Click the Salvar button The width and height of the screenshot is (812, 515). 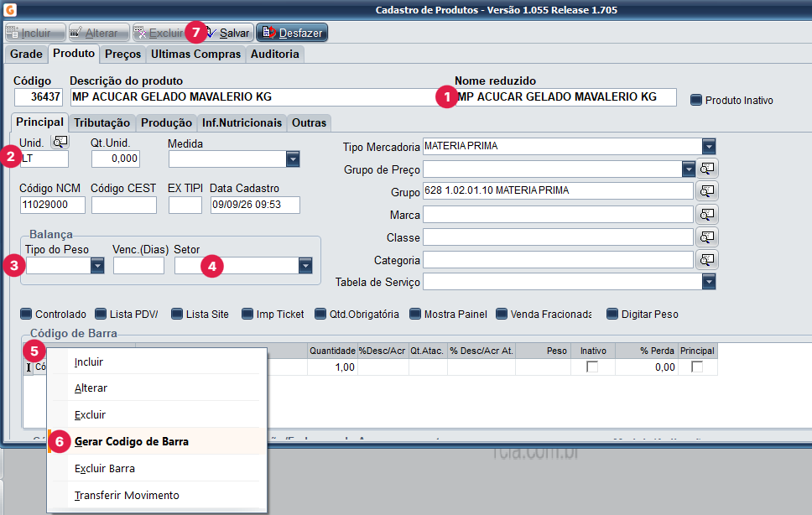pos(226,33)
